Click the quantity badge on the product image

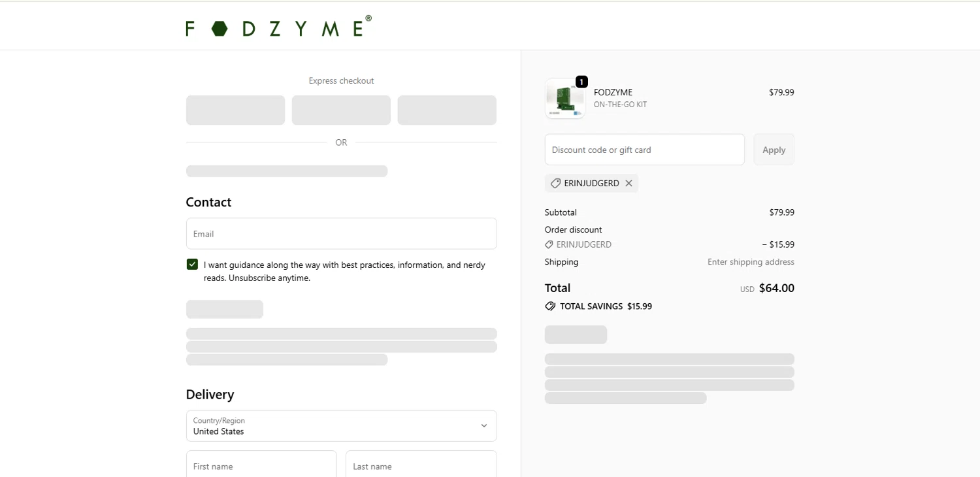581,82
